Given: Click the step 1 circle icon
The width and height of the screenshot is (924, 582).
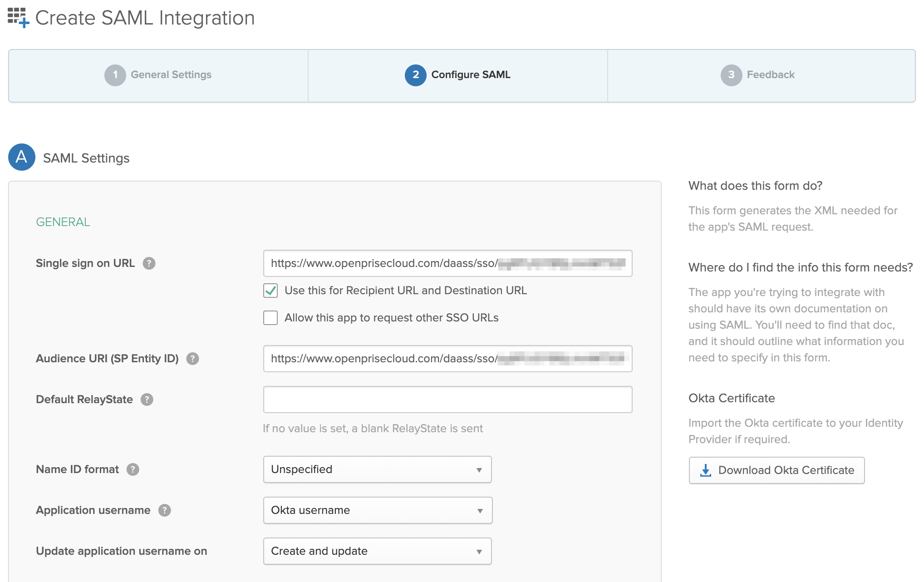Looking at the screenshot, I should point(115,75).
